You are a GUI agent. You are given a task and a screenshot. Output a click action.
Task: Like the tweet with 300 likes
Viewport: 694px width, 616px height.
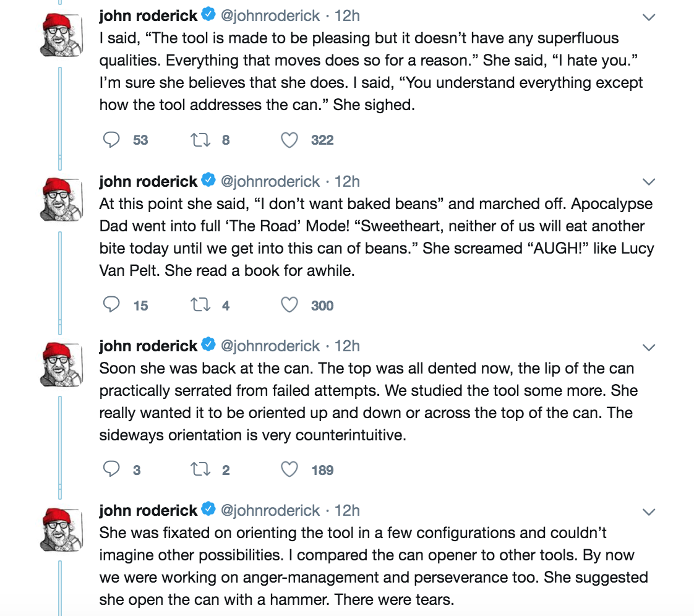tap(289, 305)
